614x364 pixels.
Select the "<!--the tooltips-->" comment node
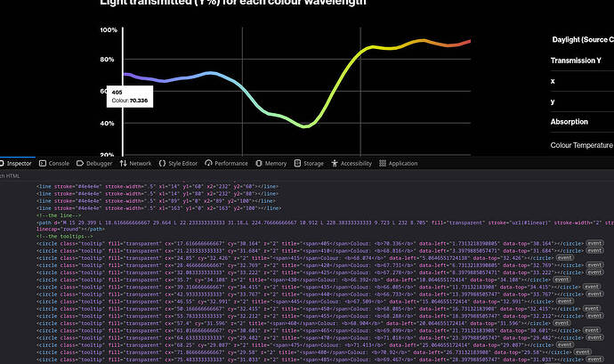tap(65, 236)
